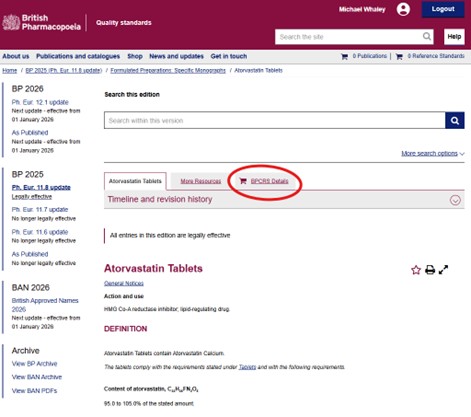The height and width of the screenshot is (417, 471).
Task: Open the user profile avatar icon
Action: pyautogui.click(x=403, y=9)
